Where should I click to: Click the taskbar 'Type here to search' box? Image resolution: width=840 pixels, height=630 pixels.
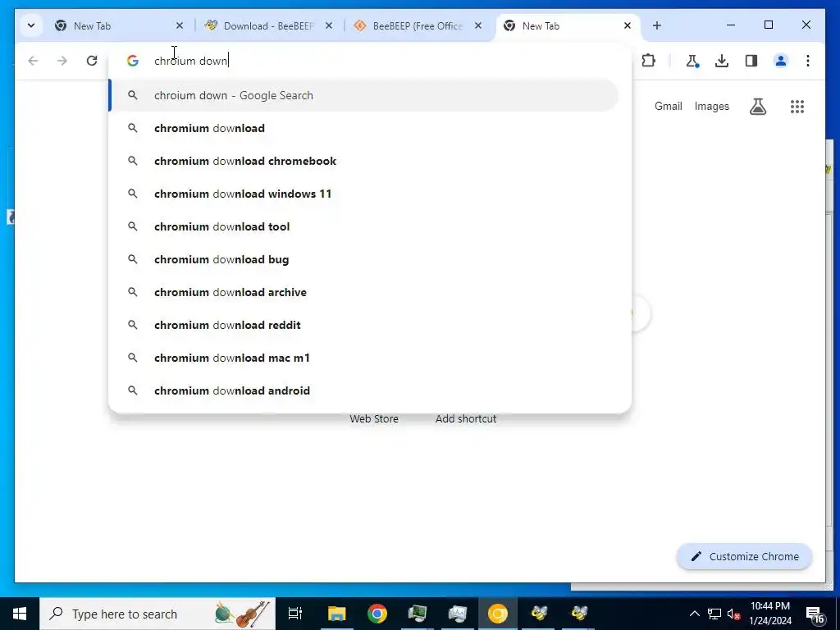(157, 614)
